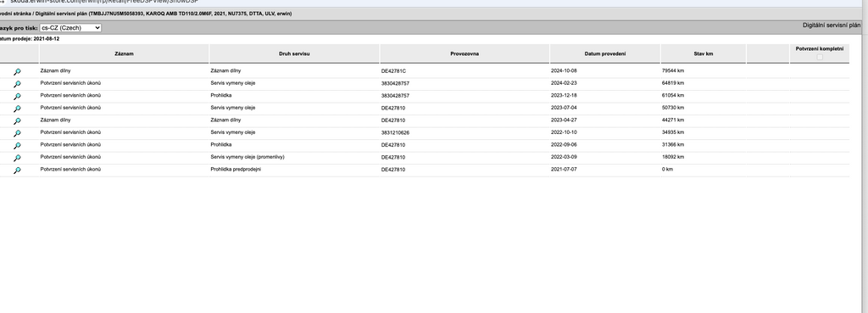Select Datum prodeje 2021-08-12 text
868x313 pixels.
pyautogui.click(x=30, y=39)
